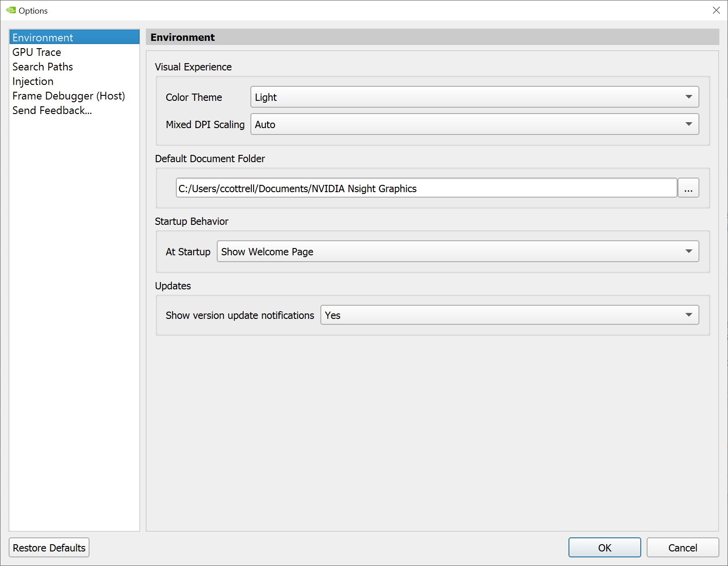Select the GPU Trace settings category
Viewport: 728px width, 566px height.
click(x=37, y=52)
